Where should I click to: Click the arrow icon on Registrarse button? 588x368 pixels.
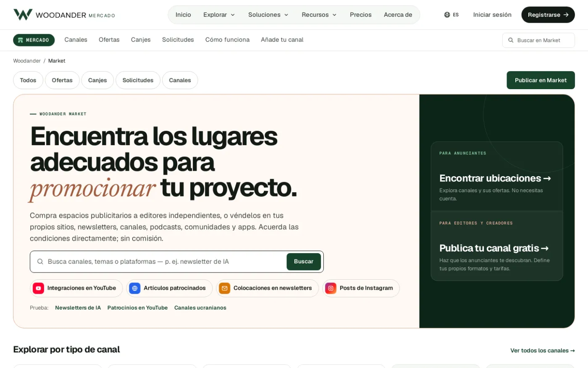[x=566, y=15]
